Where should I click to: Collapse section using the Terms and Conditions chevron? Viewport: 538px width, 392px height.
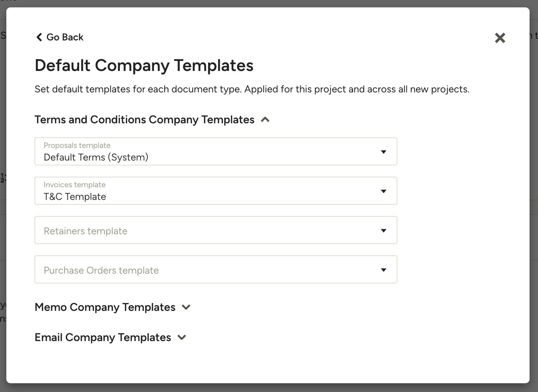point(265,120)
